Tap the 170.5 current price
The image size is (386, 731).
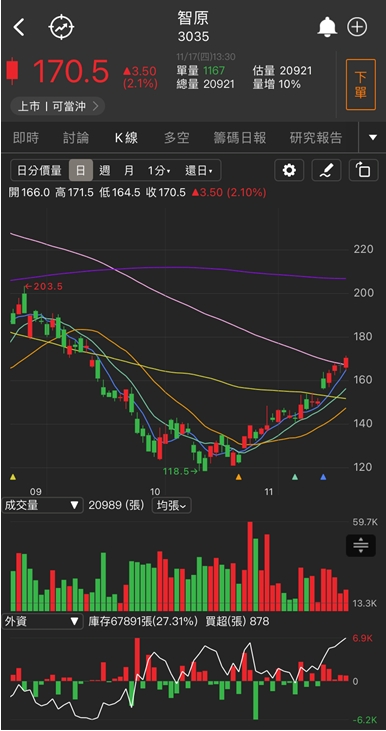pos(71,71)
